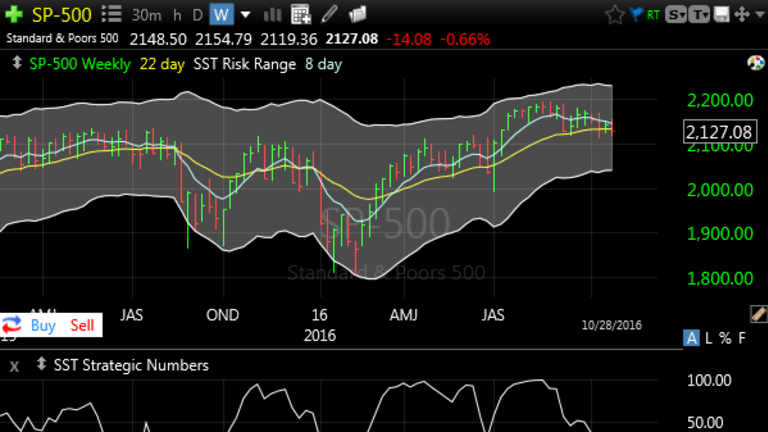Viewport: 768px width, 432px height.
Task: Click the bold 2127.08 last price in header
Action: (x=352, y=39)
